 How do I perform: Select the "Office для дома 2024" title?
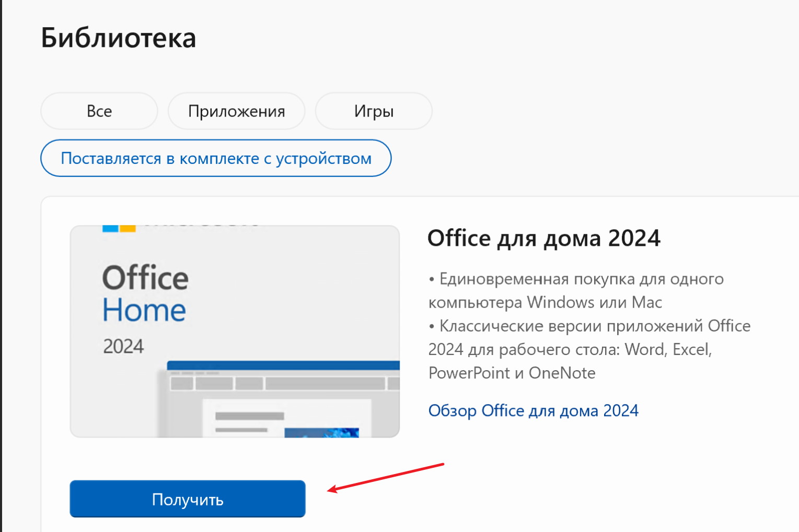coord(544,239)
